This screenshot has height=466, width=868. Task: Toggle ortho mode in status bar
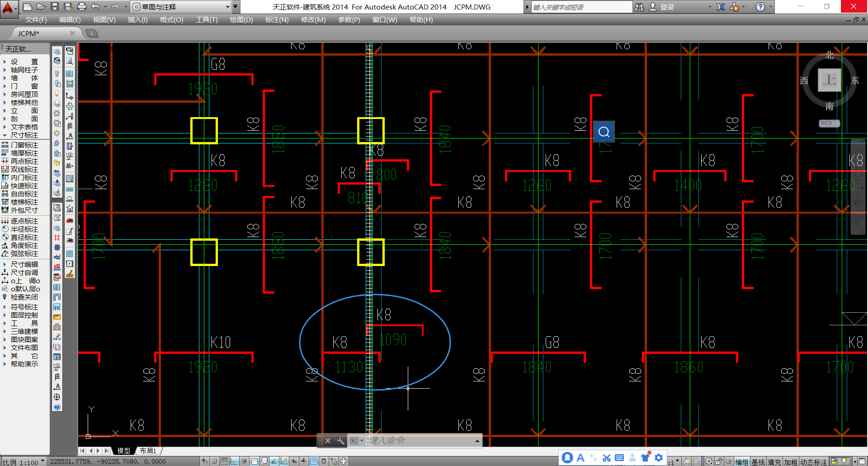(x=234, y=461)
